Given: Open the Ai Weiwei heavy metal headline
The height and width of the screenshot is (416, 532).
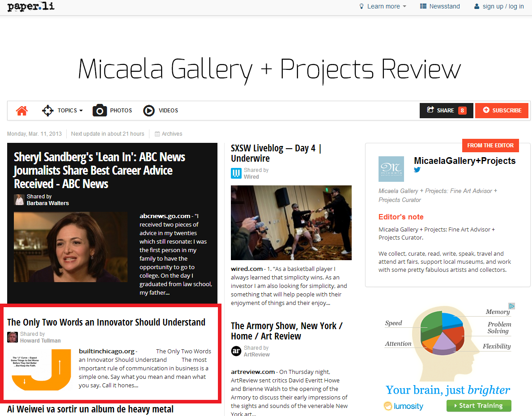Looking at the screenshot, I should pyautogui.click(x=90, y=409).
